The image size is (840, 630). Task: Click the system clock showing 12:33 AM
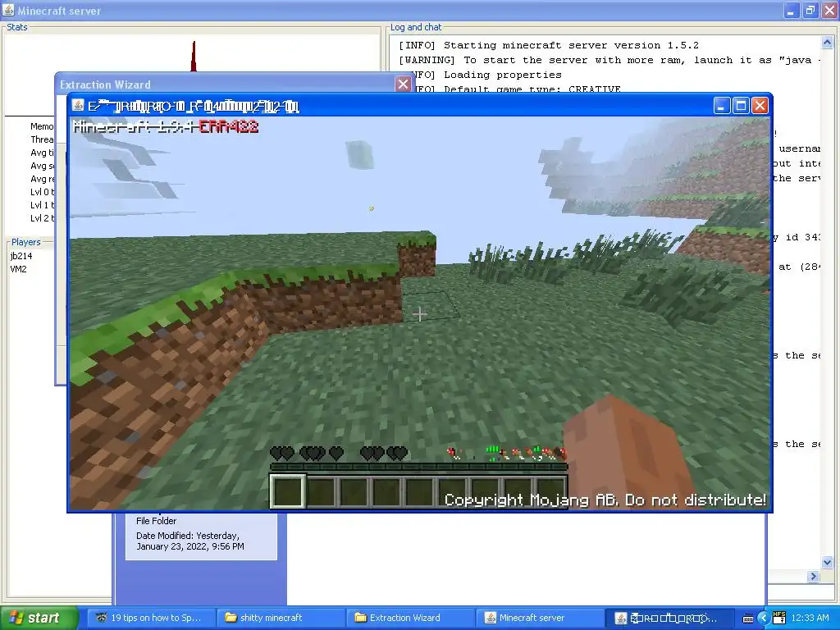[x=810, y=619]
